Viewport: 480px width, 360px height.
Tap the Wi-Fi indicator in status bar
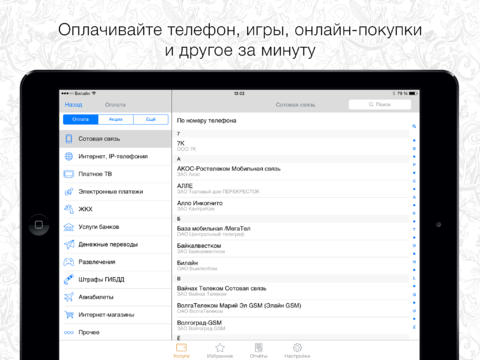94,93
